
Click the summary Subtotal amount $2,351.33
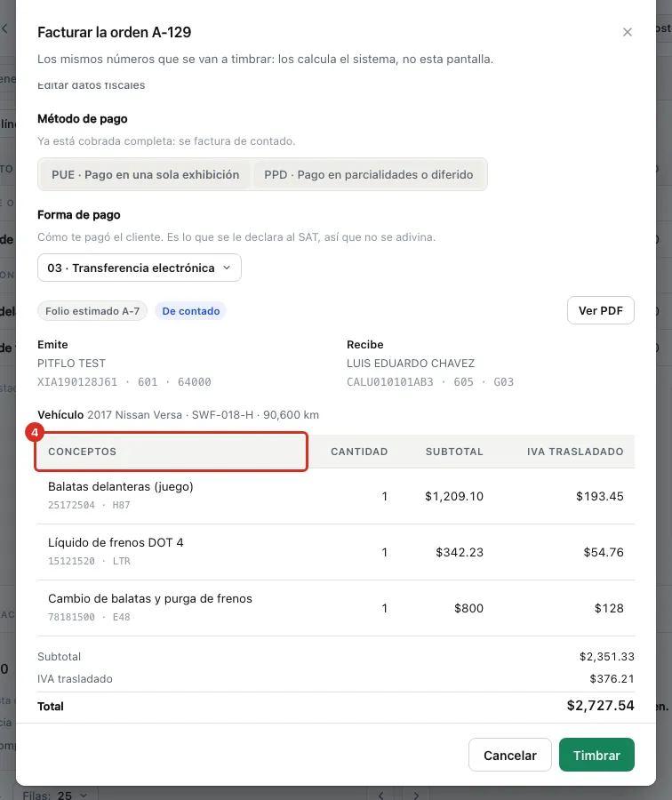607,657
